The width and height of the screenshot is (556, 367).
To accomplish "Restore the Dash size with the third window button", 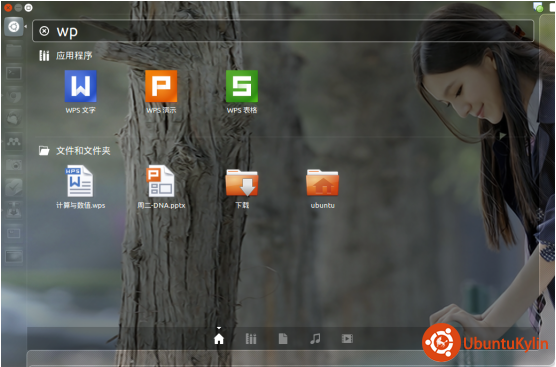I will 29,7.
